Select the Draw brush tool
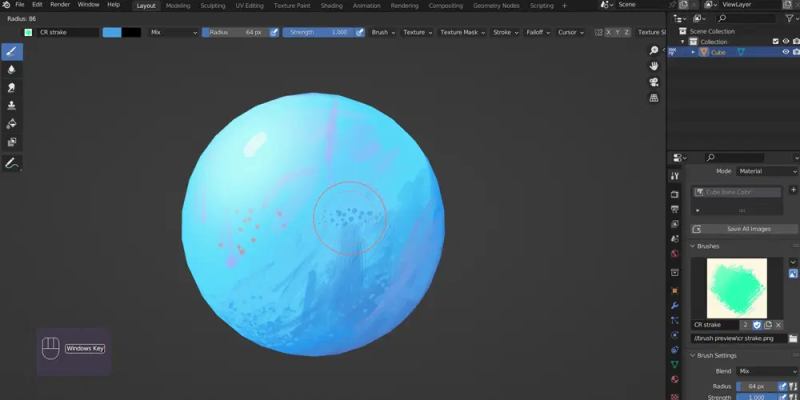800x400 pixels. pyautogui.click(x=12, y=52)
